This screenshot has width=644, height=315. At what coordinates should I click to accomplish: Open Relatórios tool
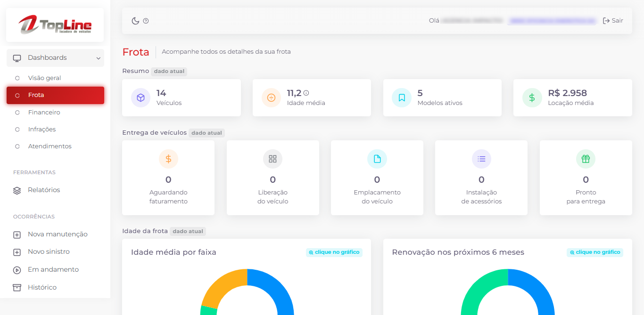coord(44,190)
